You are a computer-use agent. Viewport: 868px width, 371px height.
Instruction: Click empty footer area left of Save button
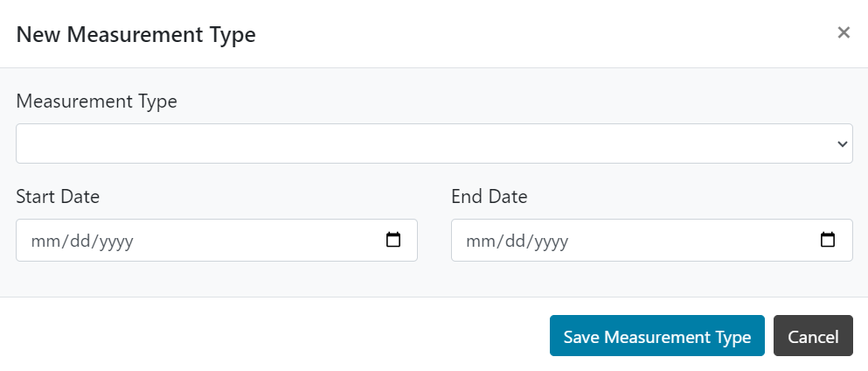point(262,337)
